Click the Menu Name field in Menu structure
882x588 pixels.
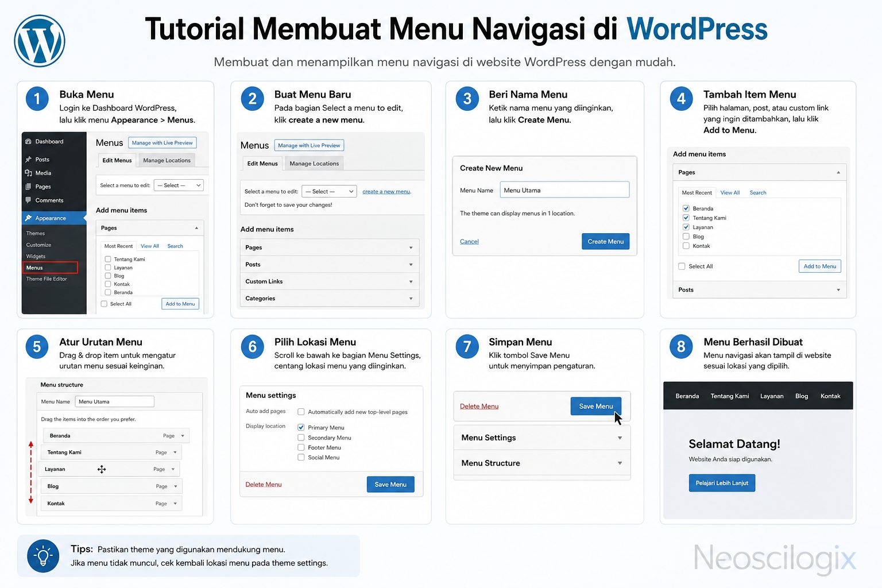click(115, 402)
